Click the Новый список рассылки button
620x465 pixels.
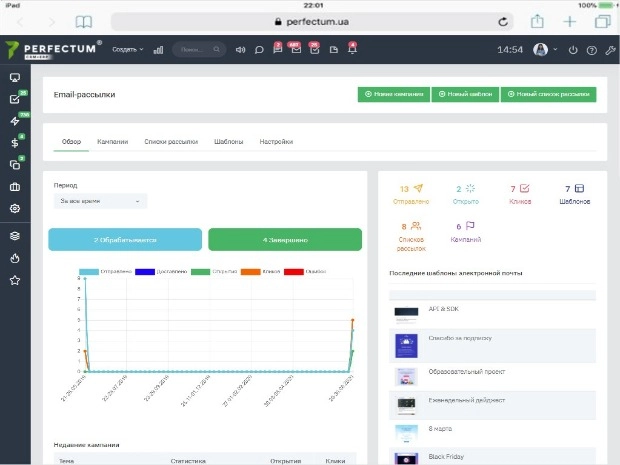click(x=548, y=94)
